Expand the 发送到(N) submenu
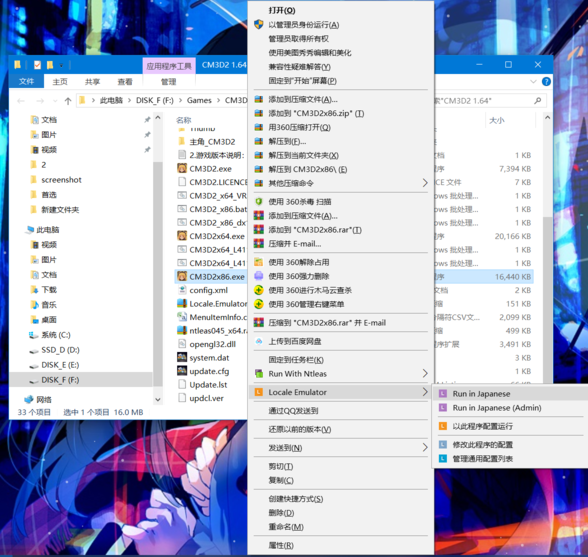The width and height of the screenshot is (588, 557). [x=425, y=447]
